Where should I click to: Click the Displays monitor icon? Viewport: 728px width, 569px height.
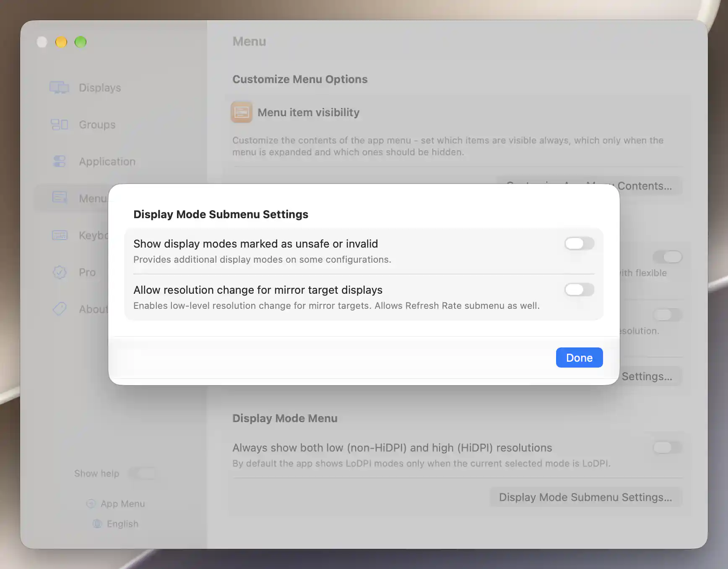coord(59,88)
